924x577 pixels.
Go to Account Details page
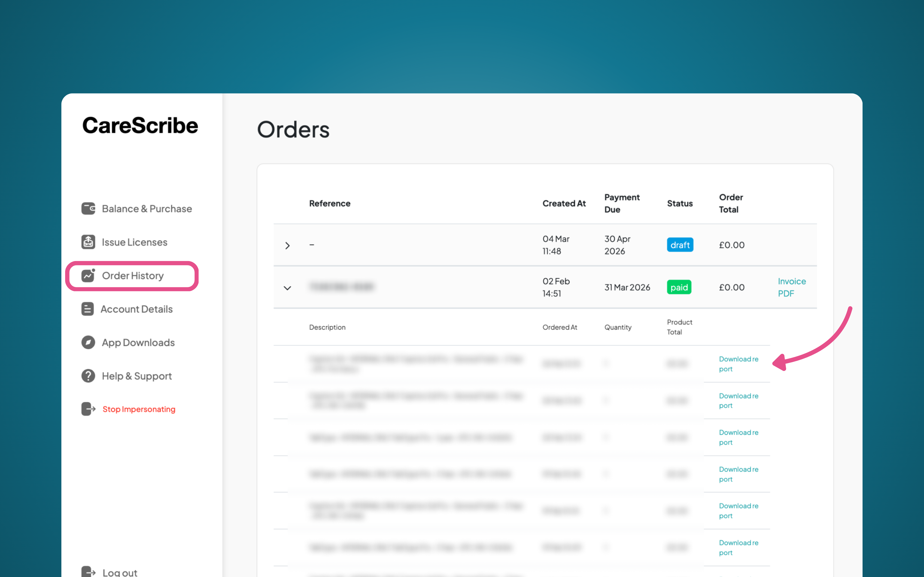click(x=136, y=309)
